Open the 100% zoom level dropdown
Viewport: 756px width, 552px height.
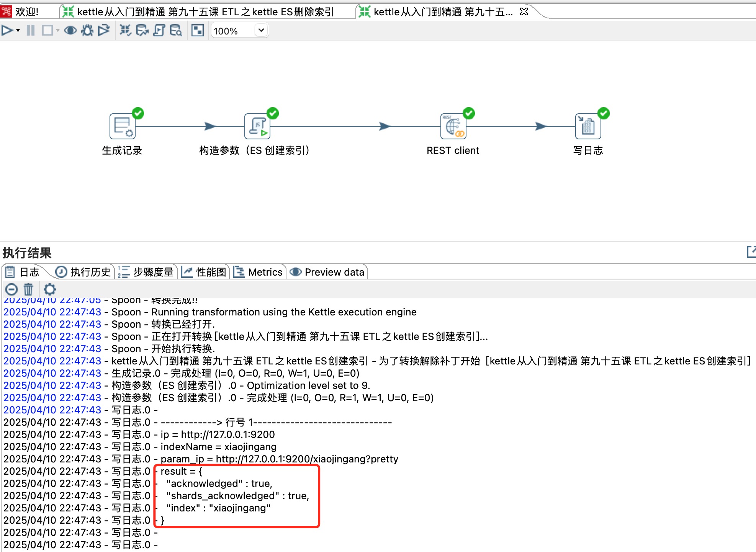click(261, 30)
